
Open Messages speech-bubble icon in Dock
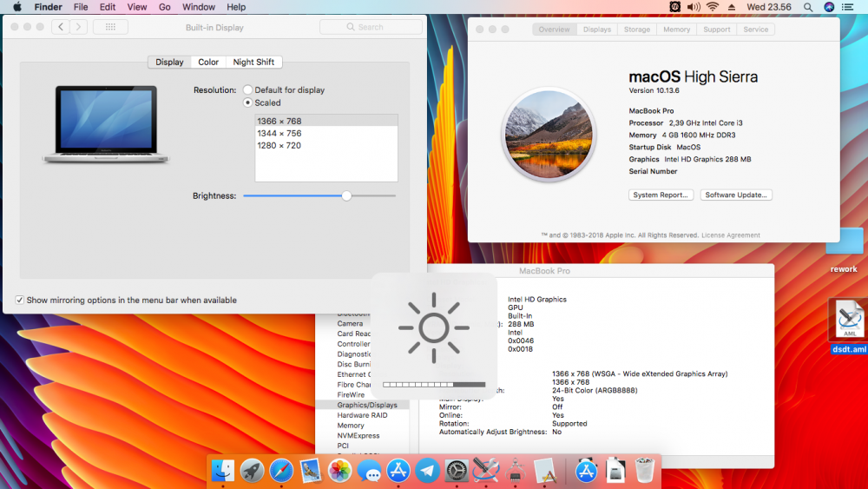tap(369, 472)
